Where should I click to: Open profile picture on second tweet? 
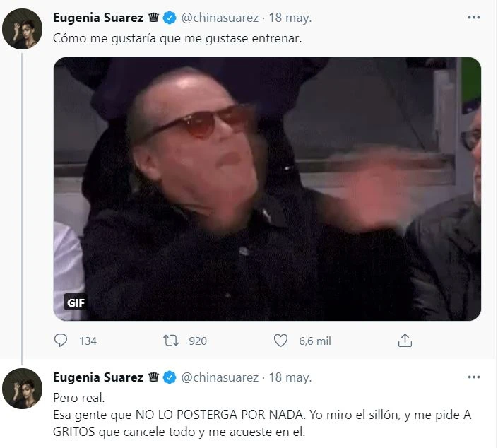click(22, 389)
